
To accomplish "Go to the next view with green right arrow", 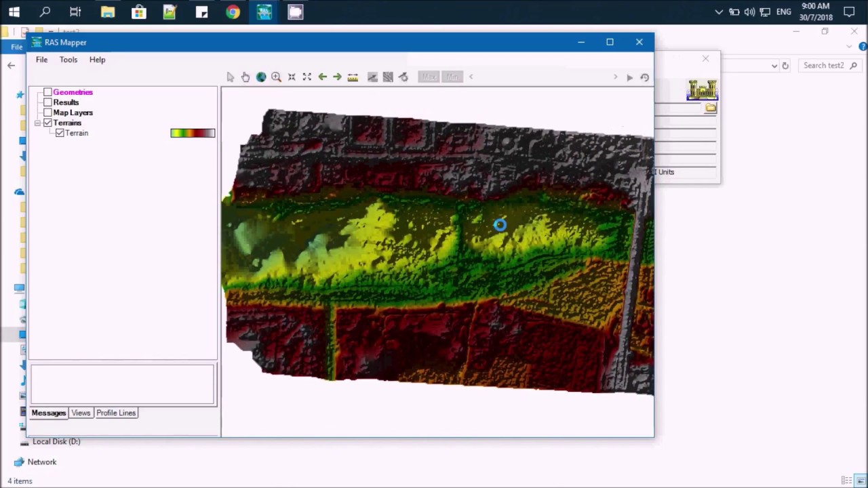I will click(x=337, y=77).
